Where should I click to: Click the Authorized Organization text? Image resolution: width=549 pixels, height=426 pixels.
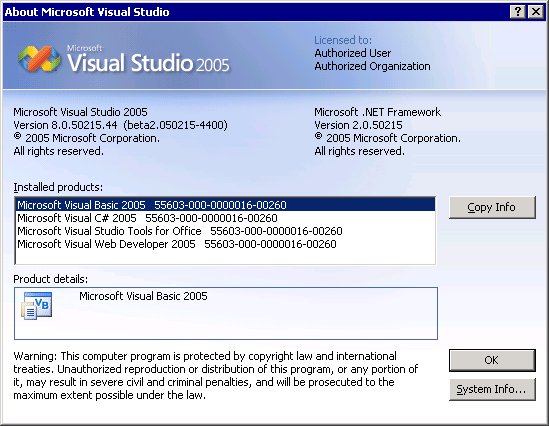coord(372,66)
